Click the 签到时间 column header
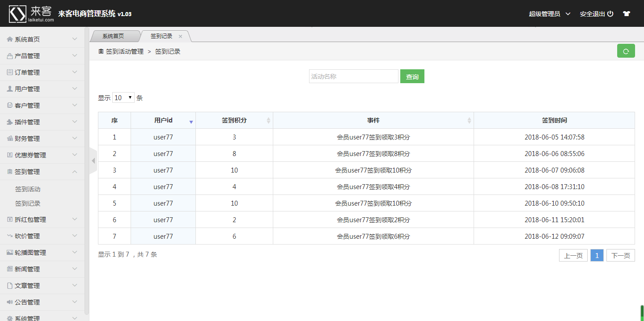 point(555,120)
